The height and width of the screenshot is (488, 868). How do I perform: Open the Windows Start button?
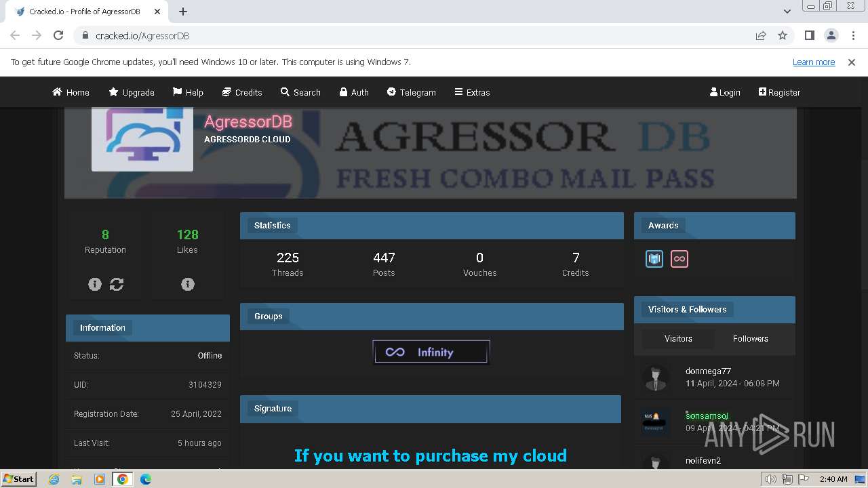click(x=18, y=479)
